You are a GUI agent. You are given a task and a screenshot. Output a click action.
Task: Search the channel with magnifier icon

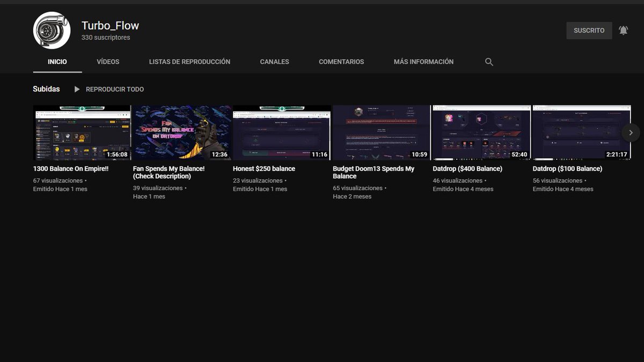(x=489, y=62)
